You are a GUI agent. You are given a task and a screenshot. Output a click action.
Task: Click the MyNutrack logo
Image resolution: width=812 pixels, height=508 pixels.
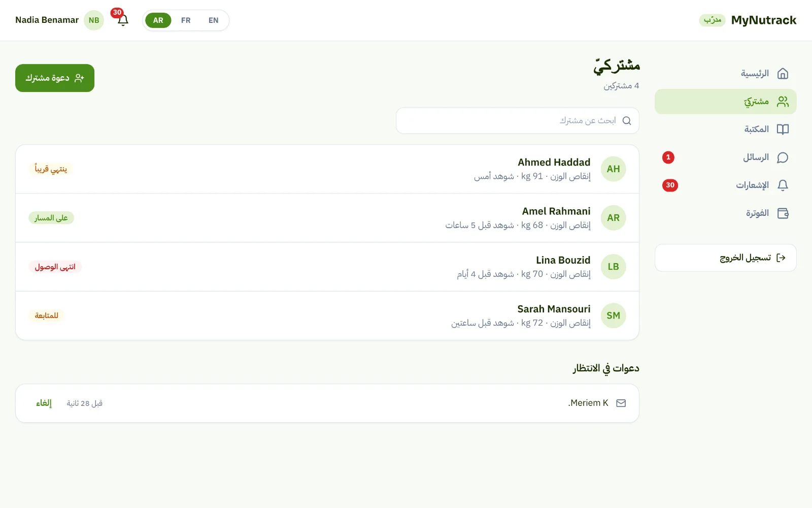tap(764, 20)
